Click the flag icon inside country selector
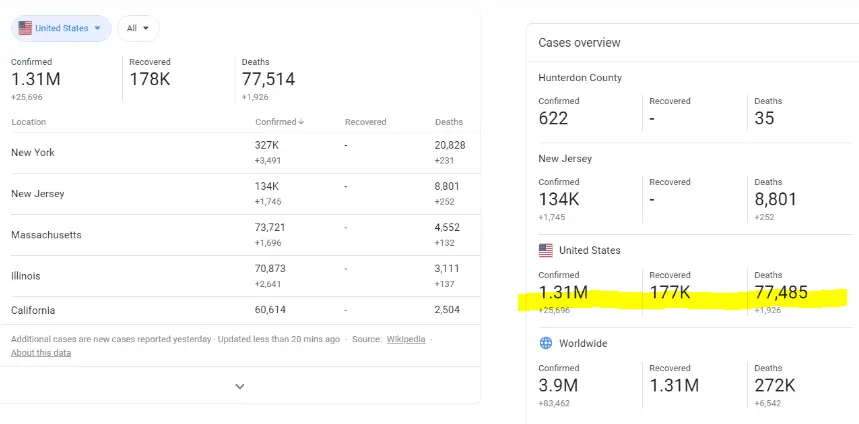This screenshot has height=424, width=859. [25, 28]
